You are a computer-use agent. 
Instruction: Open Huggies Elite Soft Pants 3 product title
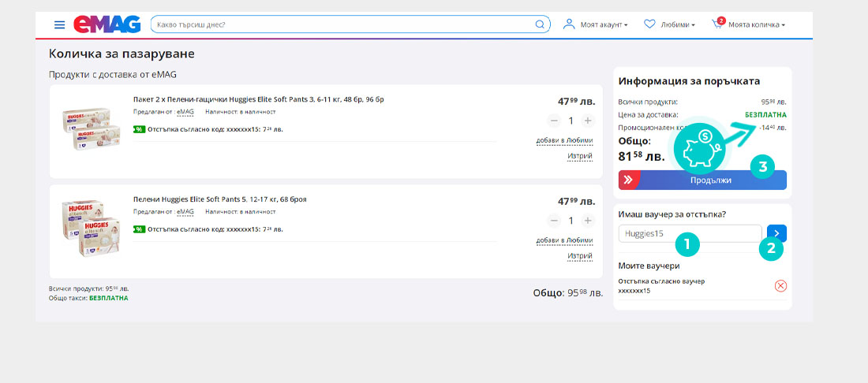click(x=259, y=99)
